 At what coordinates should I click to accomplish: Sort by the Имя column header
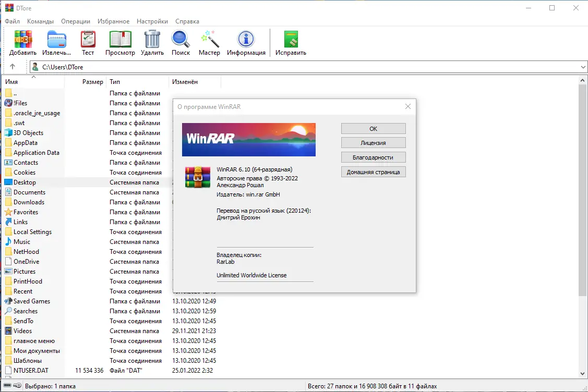click(34, 82)
